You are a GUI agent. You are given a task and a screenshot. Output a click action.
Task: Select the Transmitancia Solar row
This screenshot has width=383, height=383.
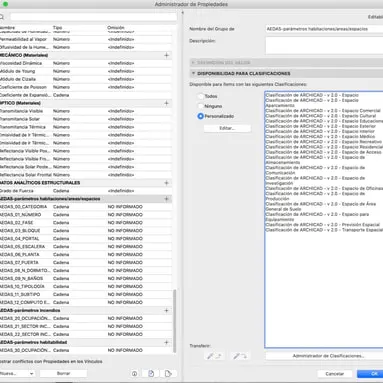click(x=86, y=119)
